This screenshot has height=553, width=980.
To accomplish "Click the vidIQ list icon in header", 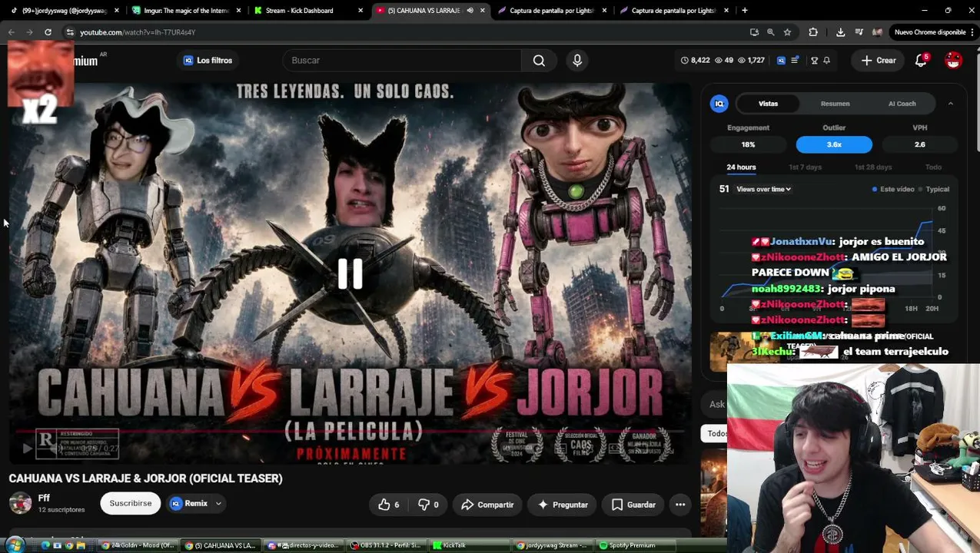I will coord(795,60).
